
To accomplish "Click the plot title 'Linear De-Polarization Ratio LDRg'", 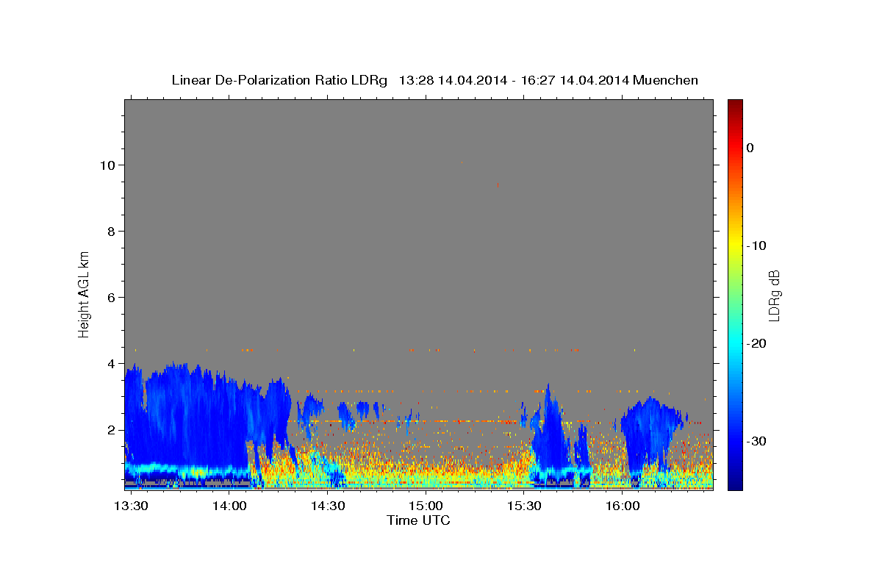I will tap(279, 80).
